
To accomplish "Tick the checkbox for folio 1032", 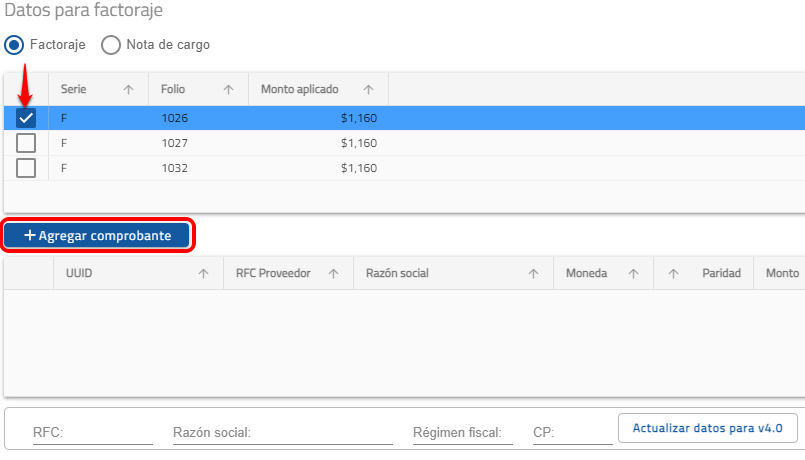I will (x=26, y=168).
